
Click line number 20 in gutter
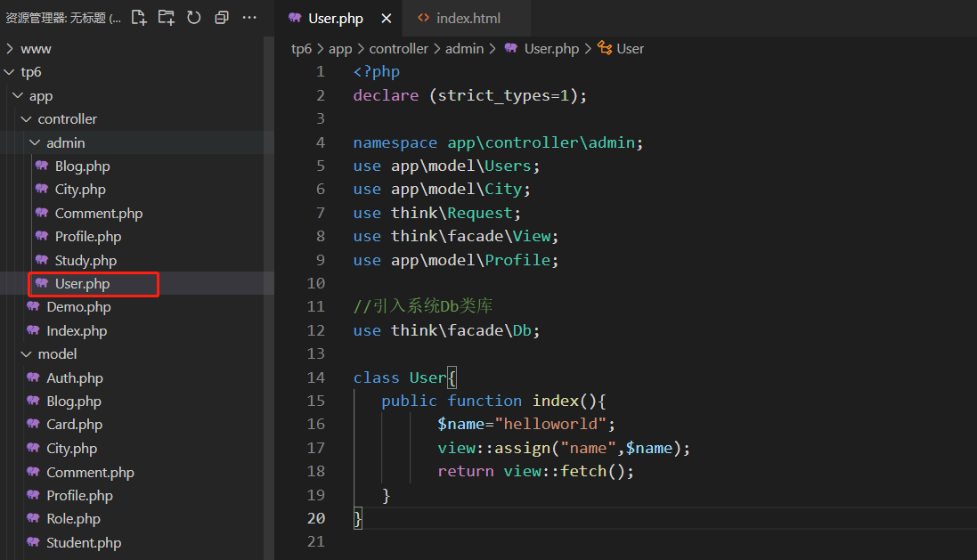316,518
